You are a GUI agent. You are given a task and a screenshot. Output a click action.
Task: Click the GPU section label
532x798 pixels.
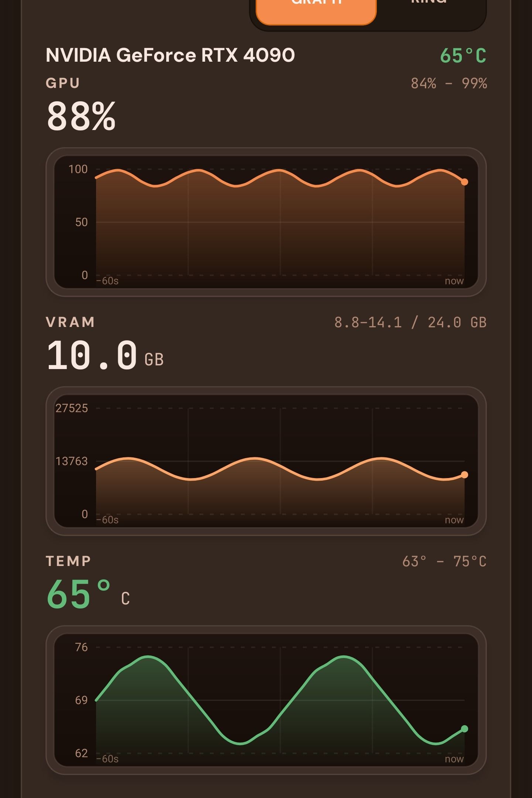point(63,83)
